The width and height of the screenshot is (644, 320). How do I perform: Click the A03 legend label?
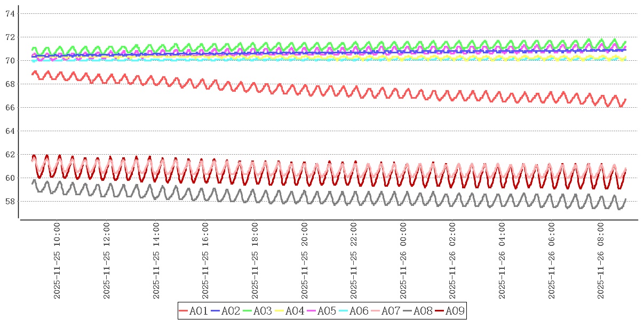click(x=263, y=311)
